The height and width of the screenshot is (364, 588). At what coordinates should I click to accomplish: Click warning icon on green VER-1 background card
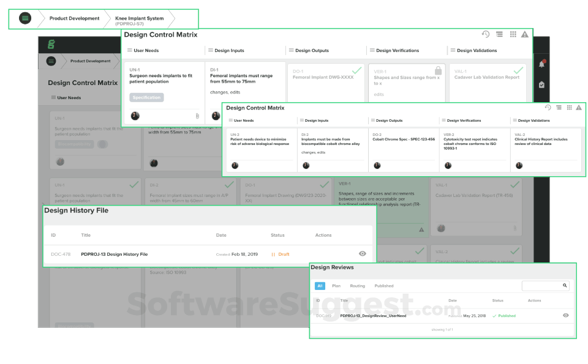[x=421, y=229]
